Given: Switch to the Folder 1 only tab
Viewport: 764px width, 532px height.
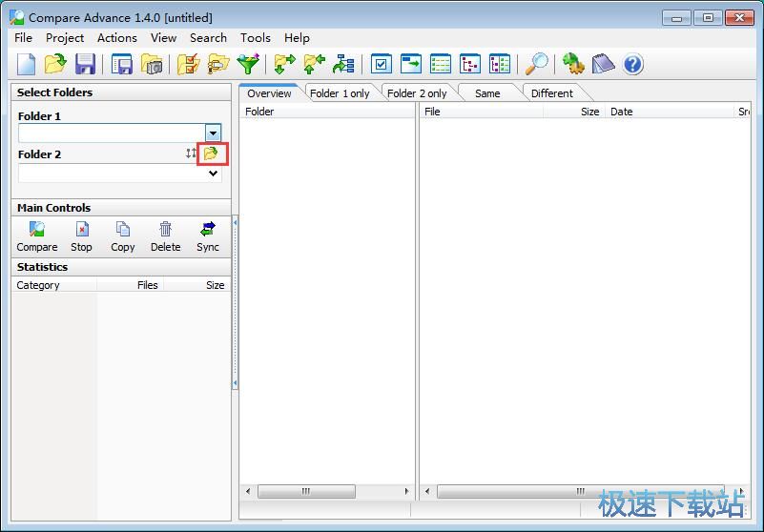Looking at the screenshot, I should (x=340, y=93).
